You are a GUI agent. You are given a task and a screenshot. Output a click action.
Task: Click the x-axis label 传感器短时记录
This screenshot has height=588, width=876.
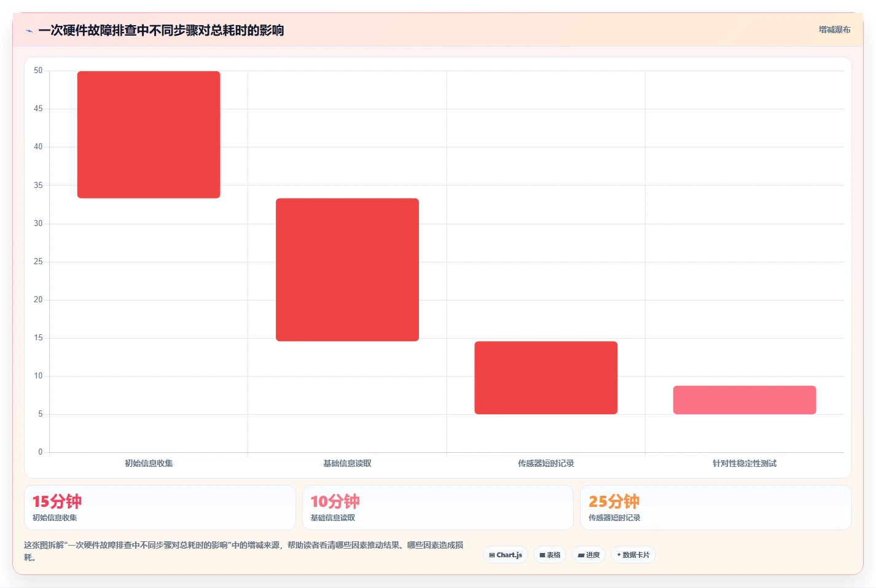coord(546,463)
